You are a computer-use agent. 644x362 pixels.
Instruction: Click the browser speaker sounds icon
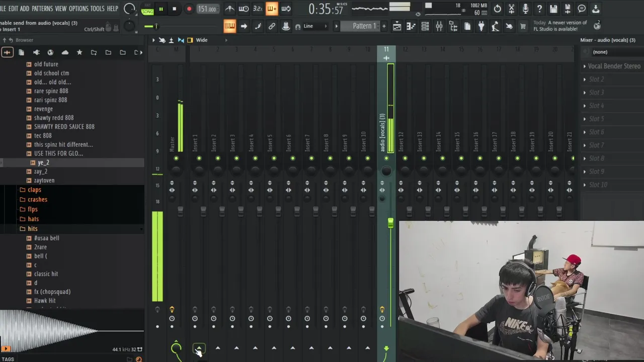pyautogui.click(x=36, y=52)
